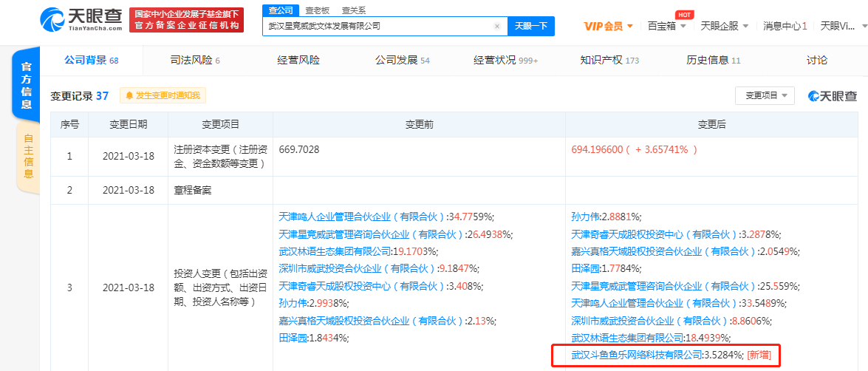The height and width of the screenshot is (371, 868).
Task: Click the bell icon in the notify button
Action: coord(129,96)
